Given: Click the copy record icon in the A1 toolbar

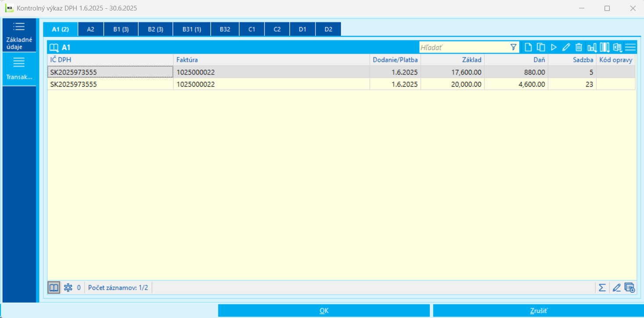Looking at the screenshot, I should (x=541, y=47).
